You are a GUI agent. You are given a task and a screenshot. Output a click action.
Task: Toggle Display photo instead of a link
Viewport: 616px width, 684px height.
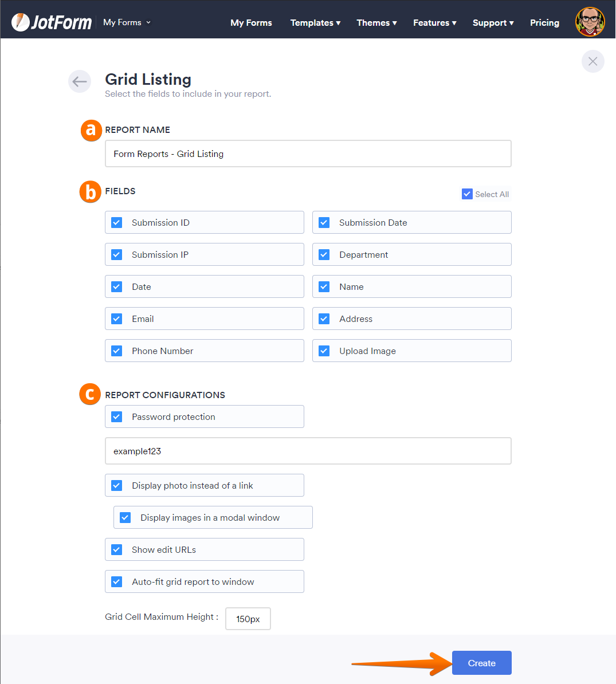pos(116,486)
